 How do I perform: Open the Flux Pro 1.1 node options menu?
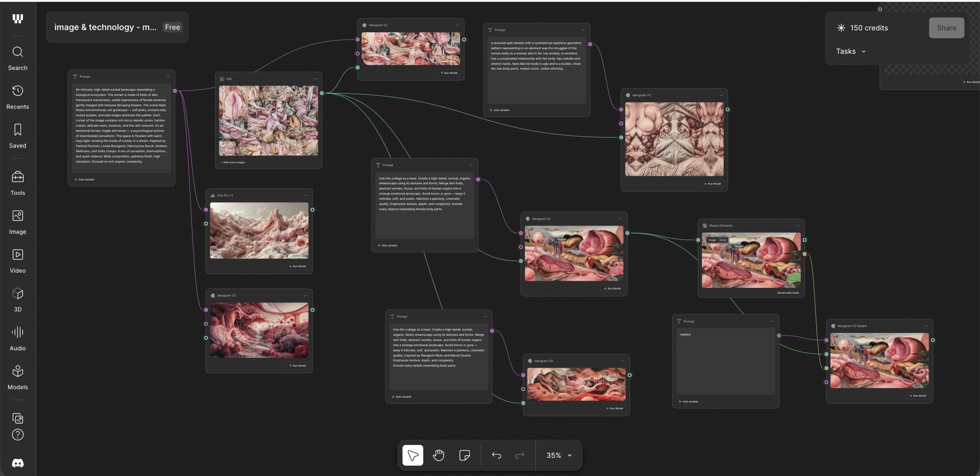pyautogui.click(x=305, y=196)
